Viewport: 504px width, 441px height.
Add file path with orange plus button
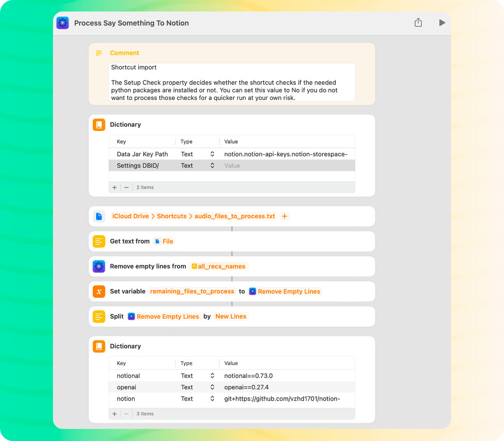pos(284,216)
